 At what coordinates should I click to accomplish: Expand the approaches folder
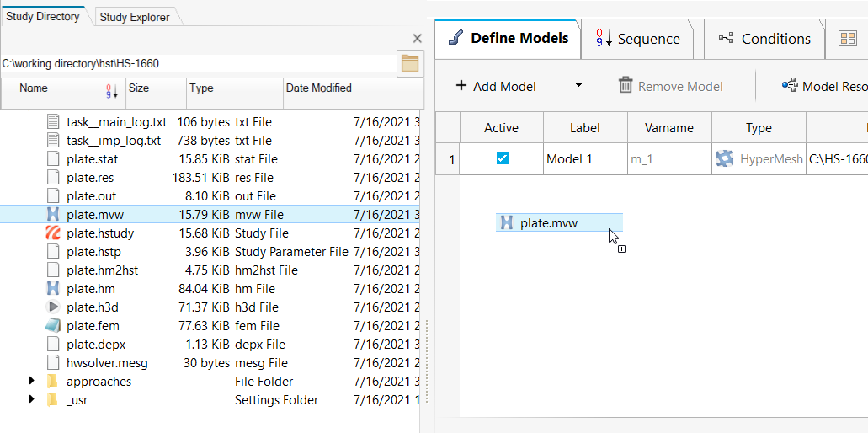pos(32,382)
